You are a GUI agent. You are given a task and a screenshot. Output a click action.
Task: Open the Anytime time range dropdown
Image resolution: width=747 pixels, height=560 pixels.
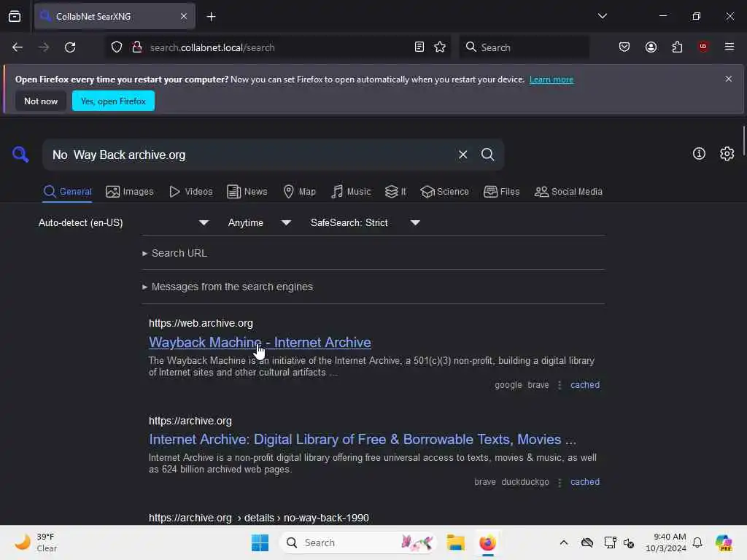260,223
